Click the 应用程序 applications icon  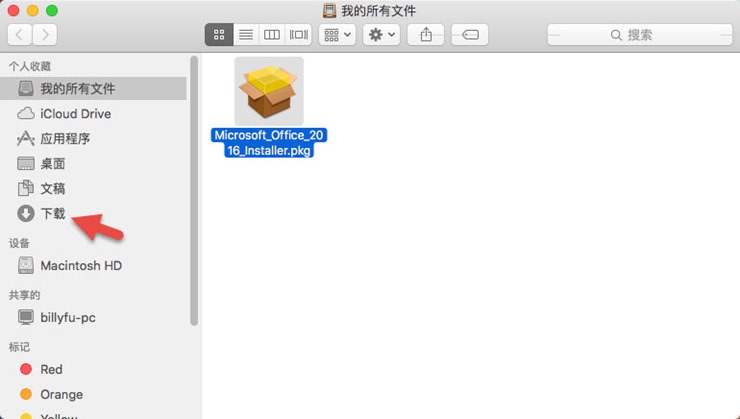[x=25, y=139]
